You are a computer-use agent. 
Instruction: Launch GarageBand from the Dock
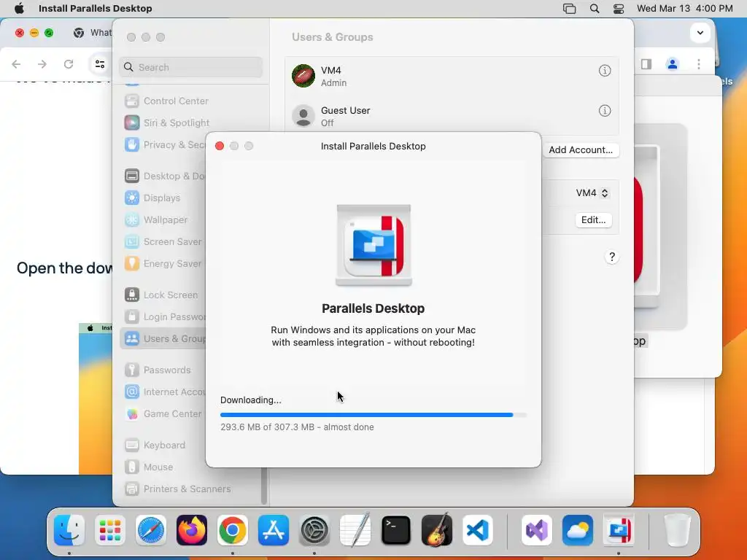pos(437,530)
